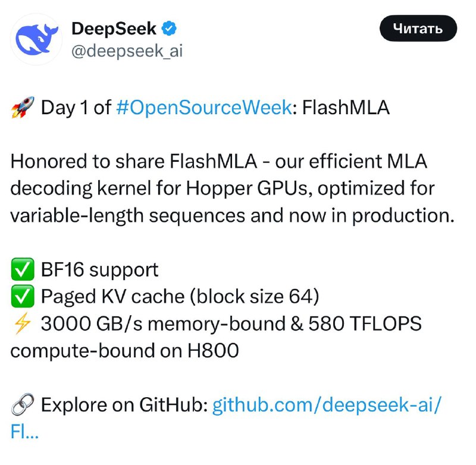Open the @deepseek_ai handle
The width and height of the screenshot is (476, 465).
127,51
